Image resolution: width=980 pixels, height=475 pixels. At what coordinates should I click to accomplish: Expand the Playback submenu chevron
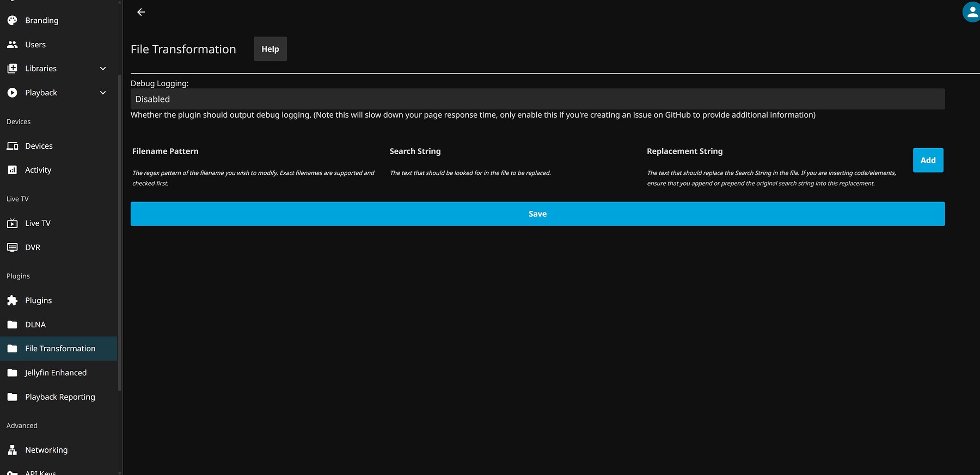point(103,93)
